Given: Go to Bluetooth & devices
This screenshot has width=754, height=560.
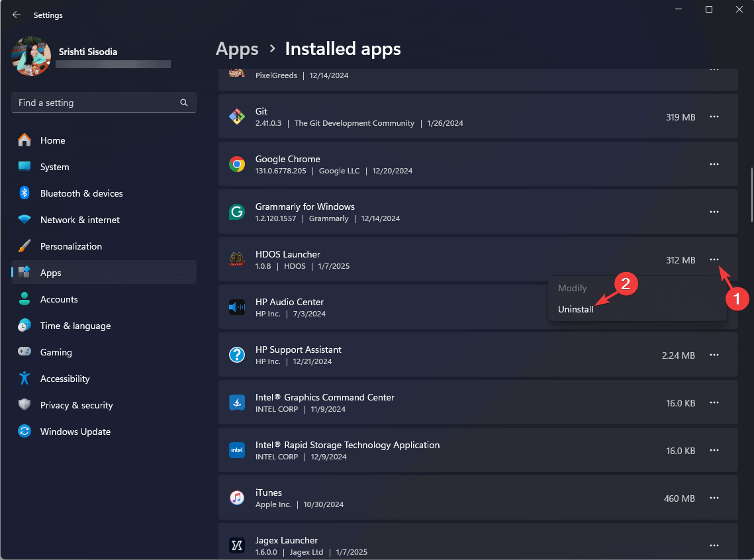Looking at the screenshot, I should 104,193.
